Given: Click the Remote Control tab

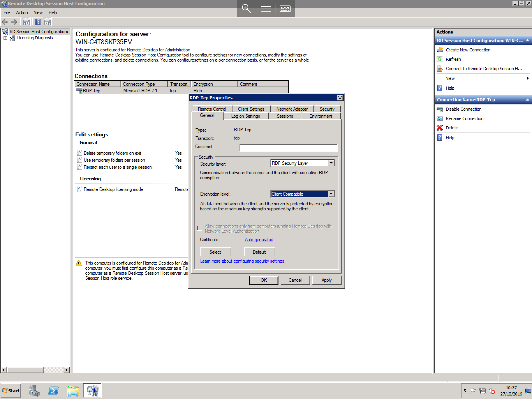Looking at the screenshot, I should click(211, 109).
